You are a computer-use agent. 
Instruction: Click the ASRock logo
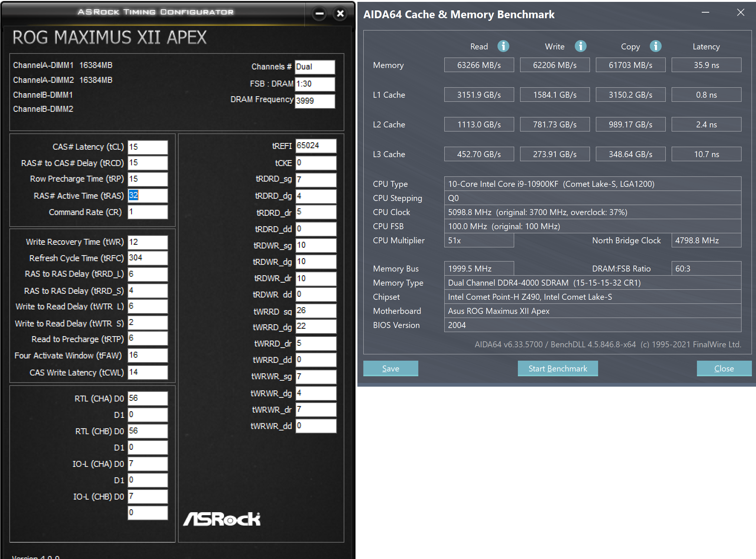point(222,519)
